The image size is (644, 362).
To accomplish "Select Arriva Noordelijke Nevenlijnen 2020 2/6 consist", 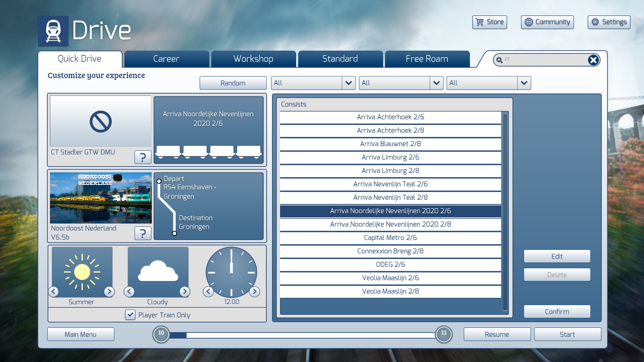I will (x=390, y=211).
